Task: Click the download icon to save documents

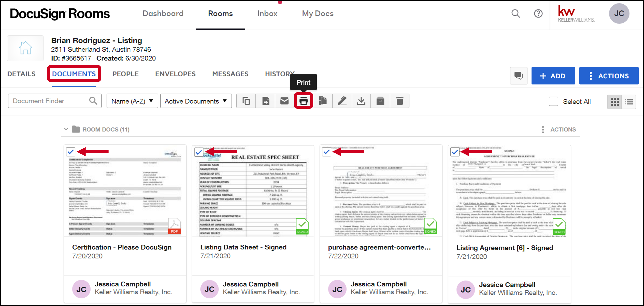Action: [361, 101]
